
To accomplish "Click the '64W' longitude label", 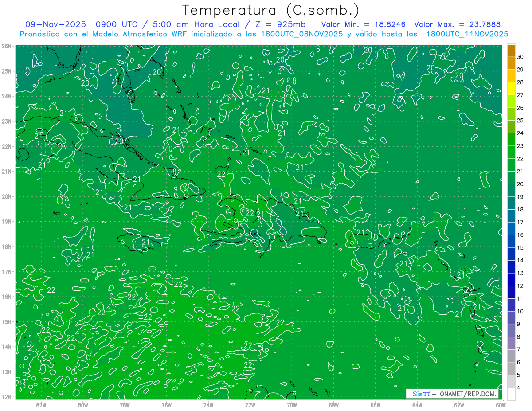I will pos(417,405).
